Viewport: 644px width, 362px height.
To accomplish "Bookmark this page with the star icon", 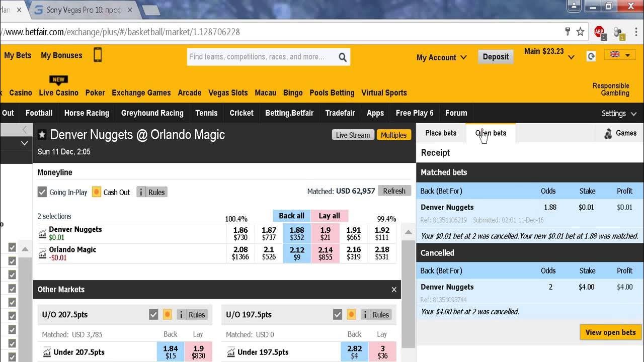I will (x=580, y=32).
